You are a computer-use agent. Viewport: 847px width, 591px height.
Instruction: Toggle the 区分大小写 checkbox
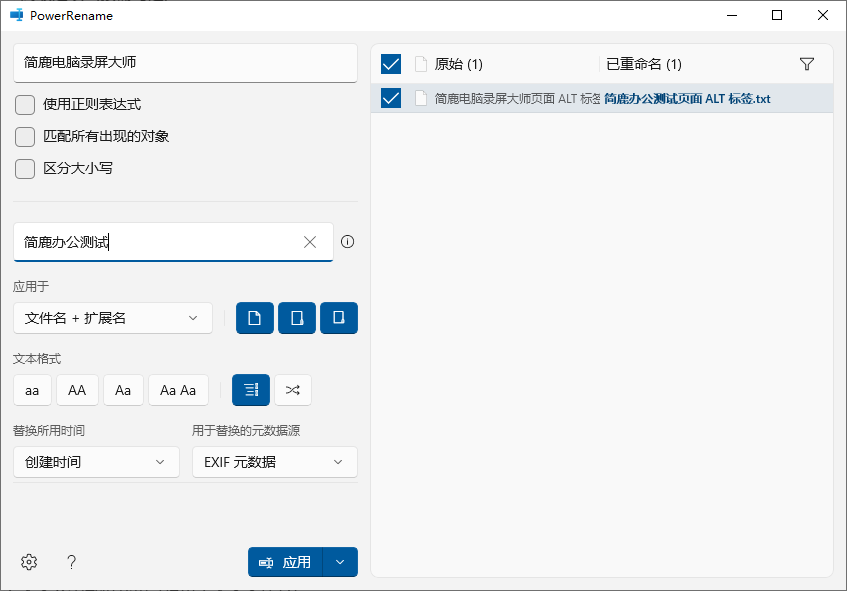[x=25, y=168]
